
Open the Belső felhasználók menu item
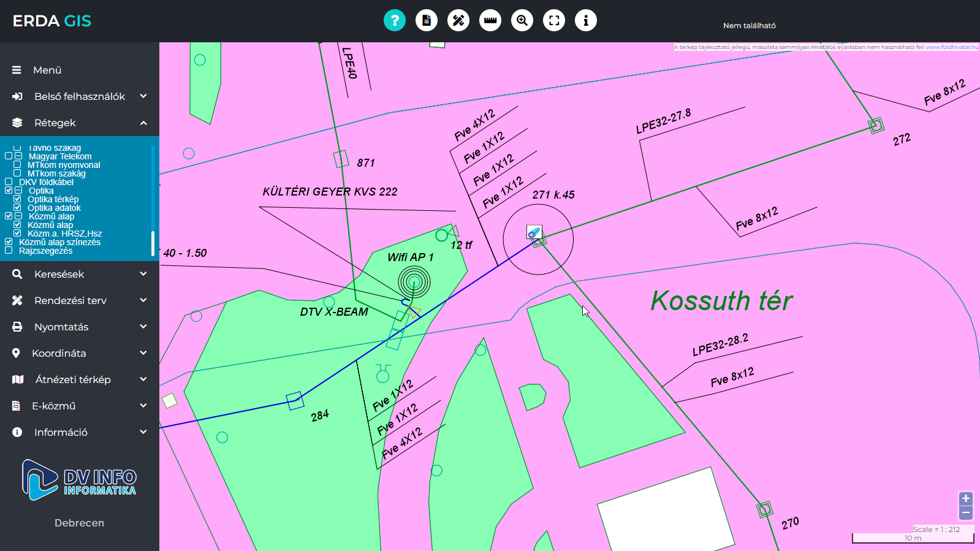tap(80, 96)
